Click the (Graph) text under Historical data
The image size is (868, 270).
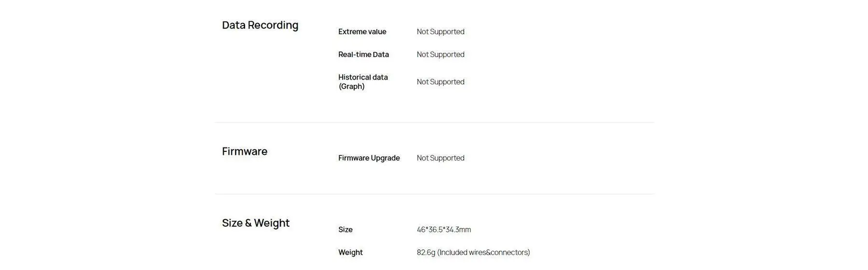pos(352,87)
